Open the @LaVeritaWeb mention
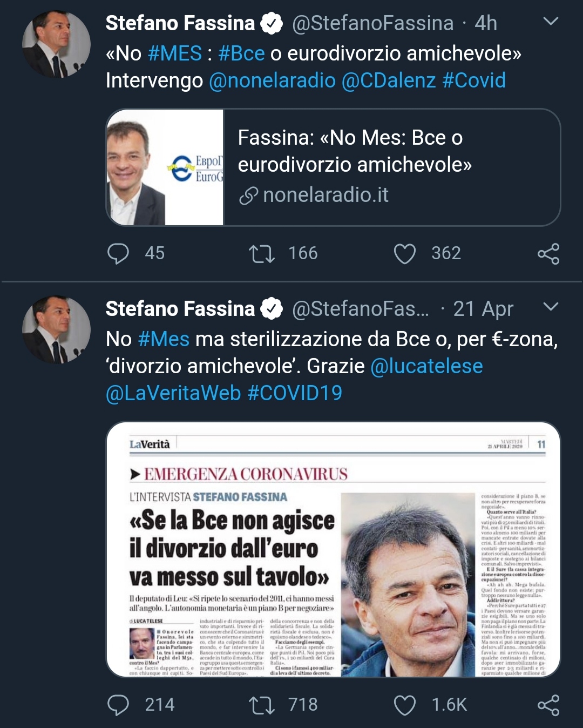Screen dimensions: 583x728 (173, 393)
